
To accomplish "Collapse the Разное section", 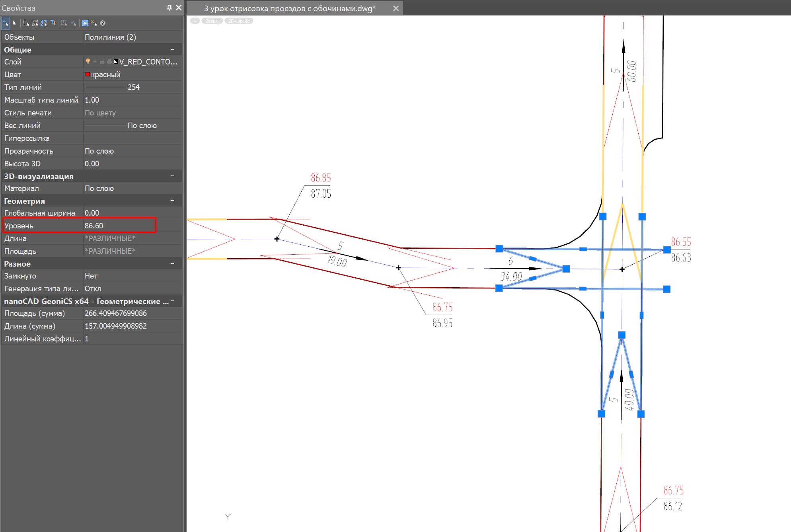I will coord(172,263).
